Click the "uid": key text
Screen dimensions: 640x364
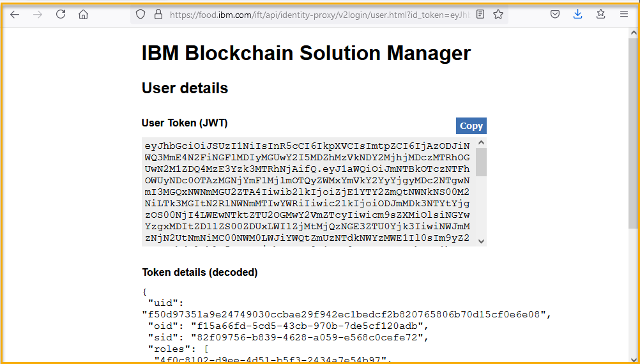(x=166, y=303)
